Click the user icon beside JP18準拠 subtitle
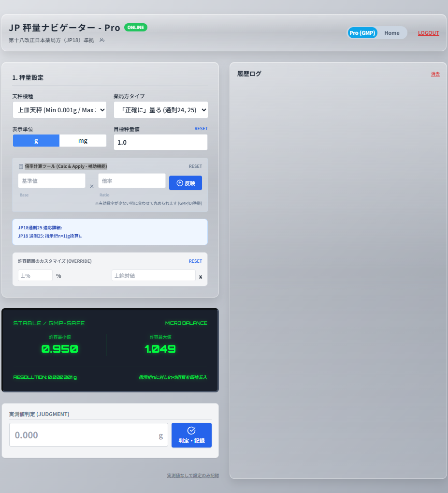 pos(102,40)
